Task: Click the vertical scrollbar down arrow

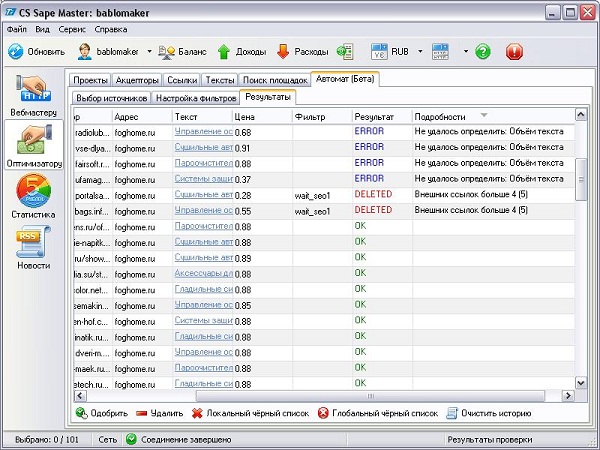Action: coord(581,383)
